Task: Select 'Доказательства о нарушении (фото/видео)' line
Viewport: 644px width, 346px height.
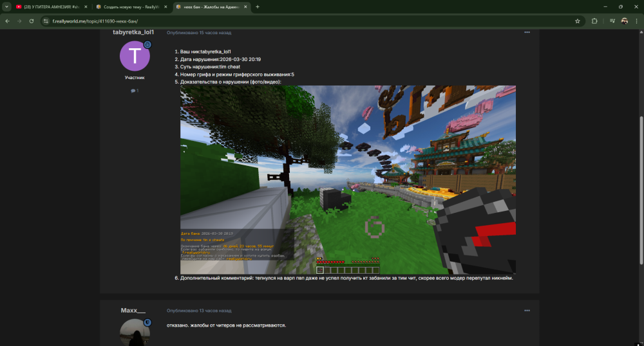Action: (231, 82)
